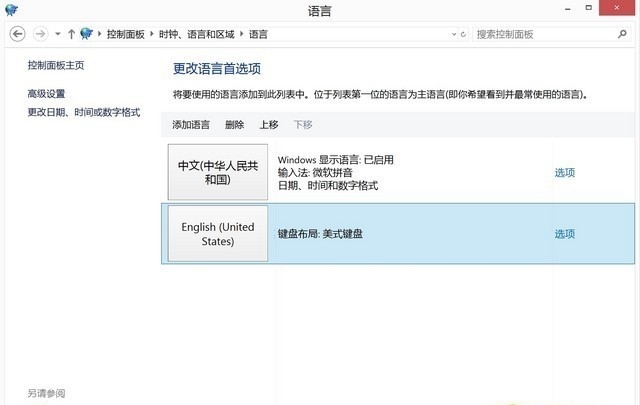Open 时钟、语言和区域 breadcrumb

tap(197, 34)
